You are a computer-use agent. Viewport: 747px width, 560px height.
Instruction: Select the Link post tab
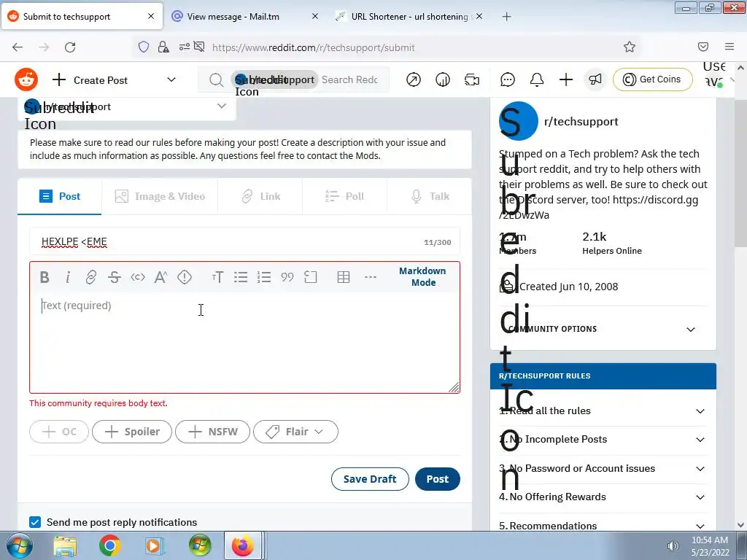(260, 196)
